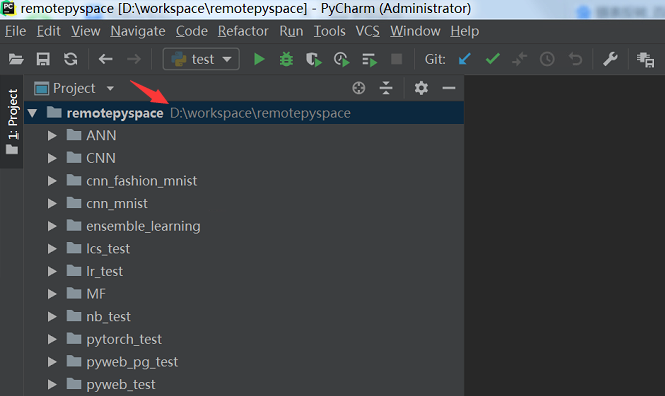Click the Synchronize refresh icon
This screenshot has width=665, height=396.
point(70,59)
